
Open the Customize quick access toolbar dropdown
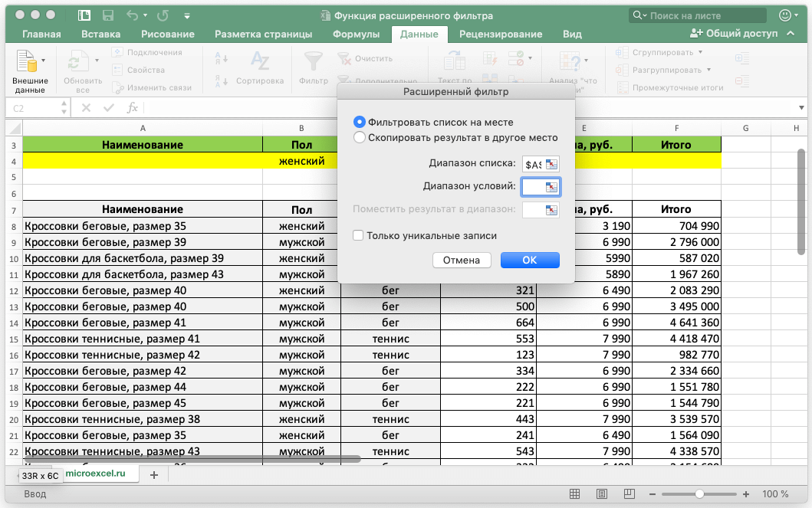tap(187, 15)
